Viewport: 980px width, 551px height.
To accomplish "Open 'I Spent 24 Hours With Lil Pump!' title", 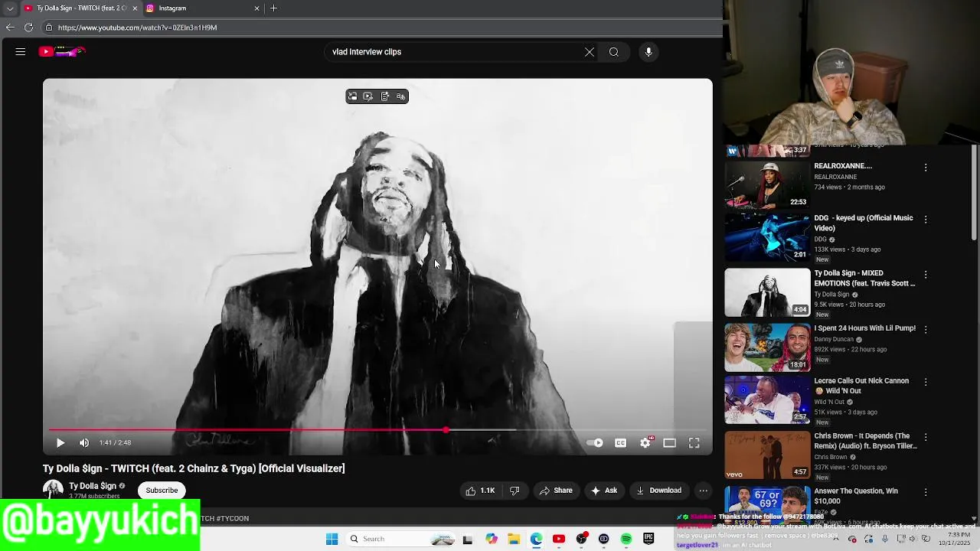I will [x=864, y=328].
